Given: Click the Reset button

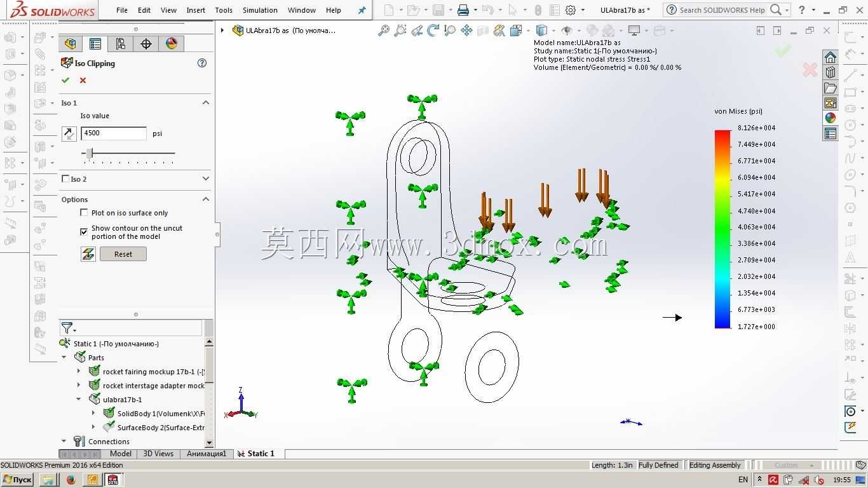Looking at the screenshot, I should (x=123, y=254).
